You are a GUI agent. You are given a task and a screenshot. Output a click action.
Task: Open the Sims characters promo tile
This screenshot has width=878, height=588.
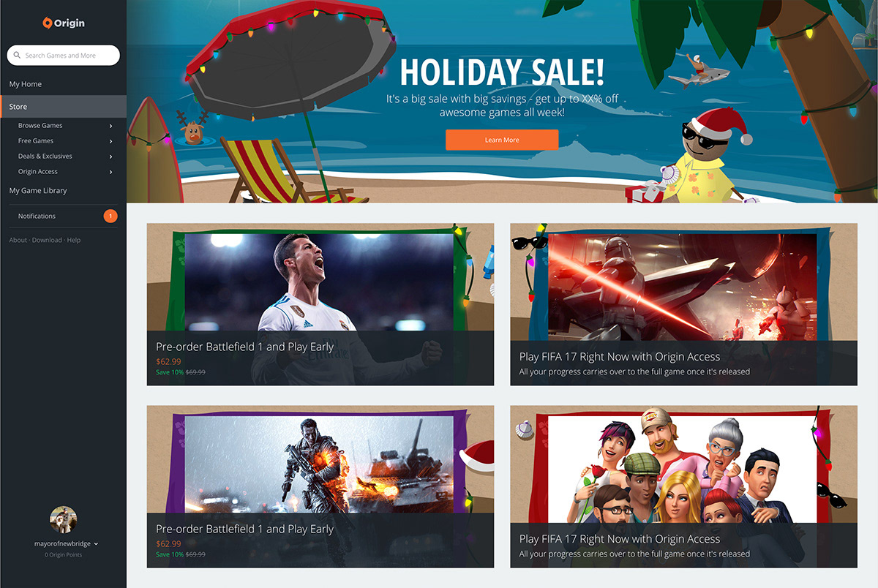coord(683,486)
